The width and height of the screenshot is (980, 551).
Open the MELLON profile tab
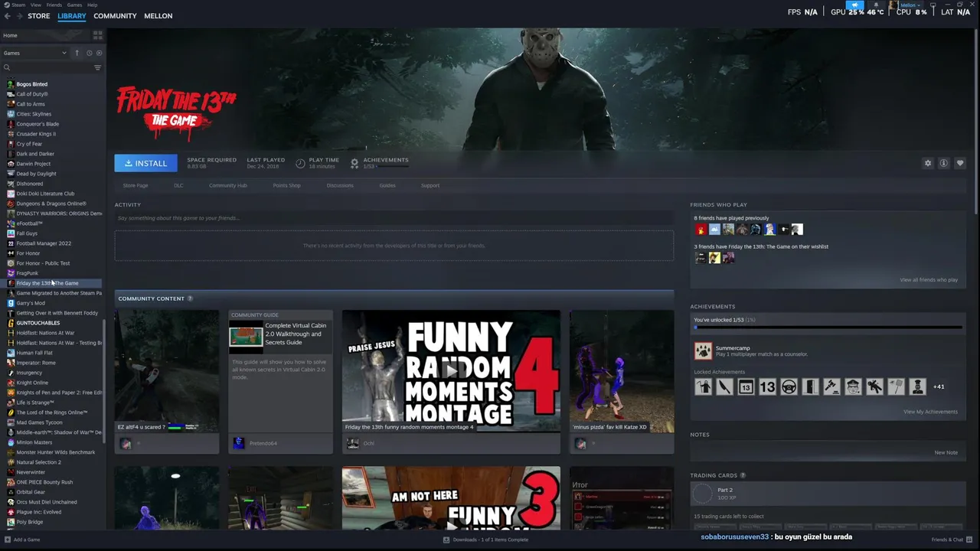(158, 16)
